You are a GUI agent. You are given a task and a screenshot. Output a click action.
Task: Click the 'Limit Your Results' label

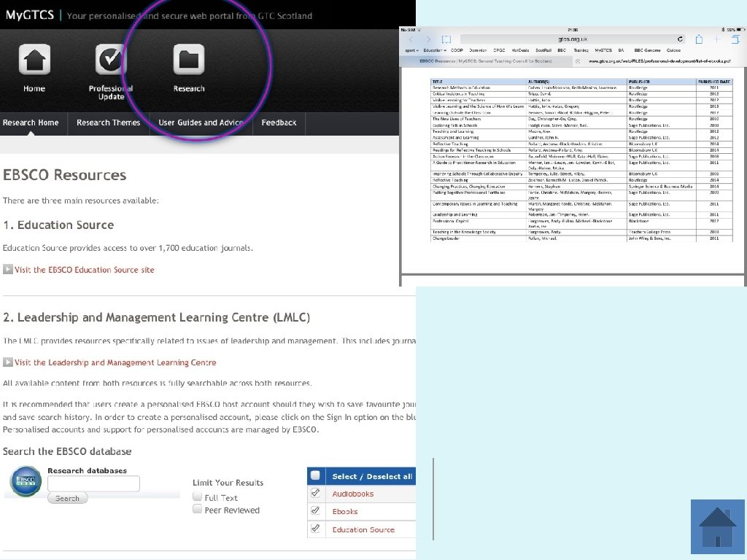[228, 483]
